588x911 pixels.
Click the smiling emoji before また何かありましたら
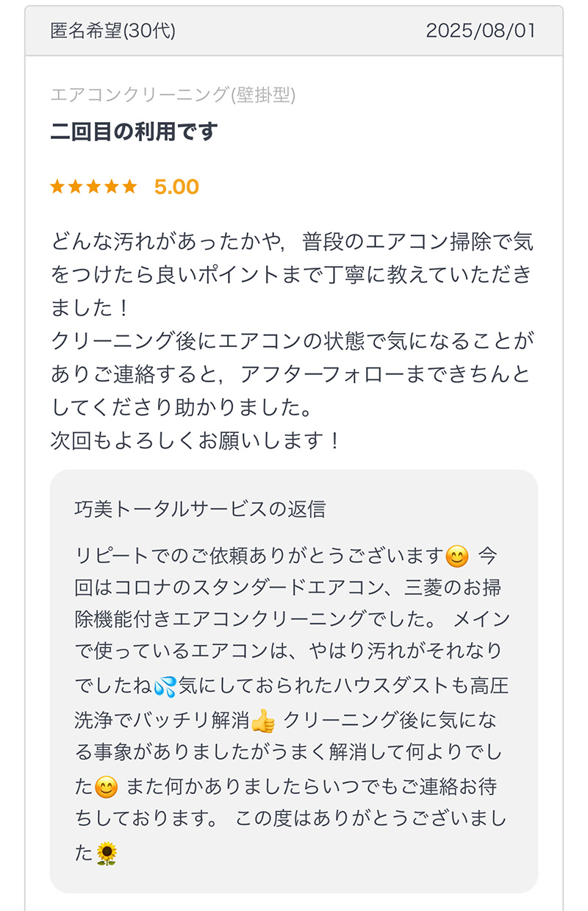click(107, 787)
